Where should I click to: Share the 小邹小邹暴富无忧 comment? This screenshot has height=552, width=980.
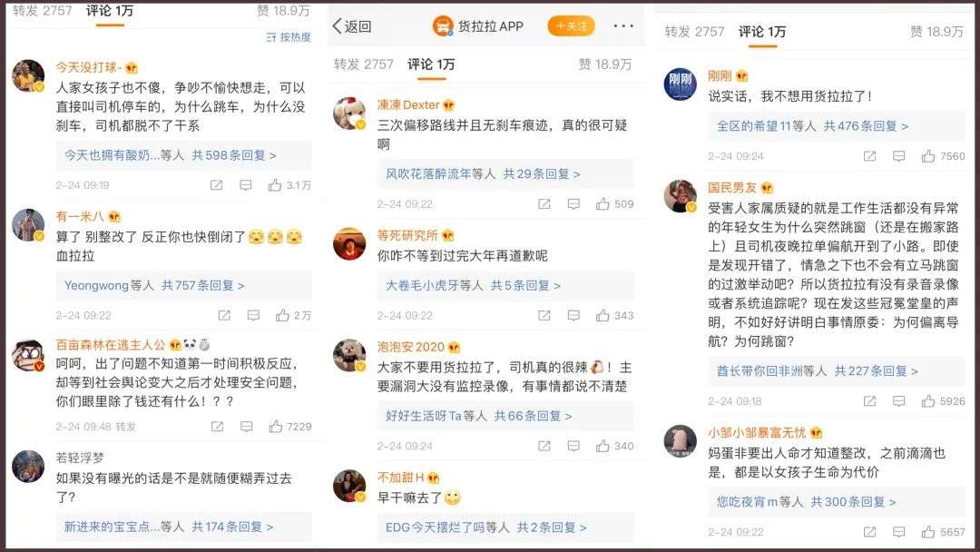click(x=869, y=532)
